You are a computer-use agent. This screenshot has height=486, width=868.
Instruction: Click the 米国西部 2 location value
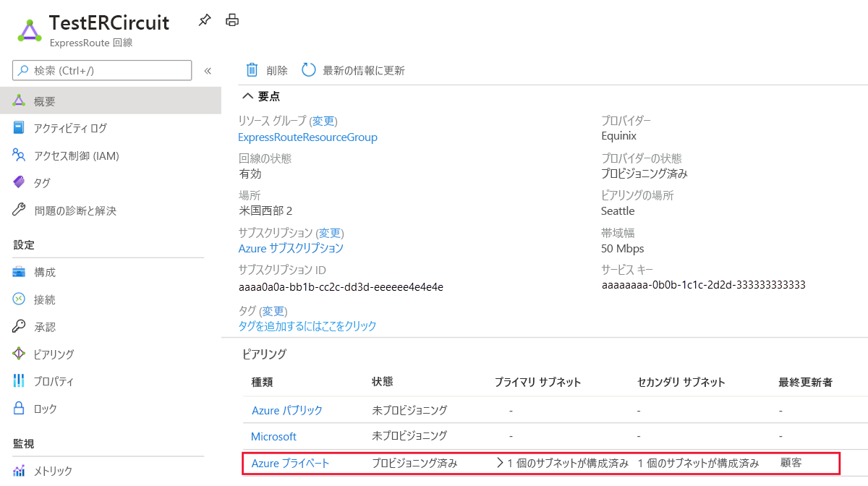265,211
